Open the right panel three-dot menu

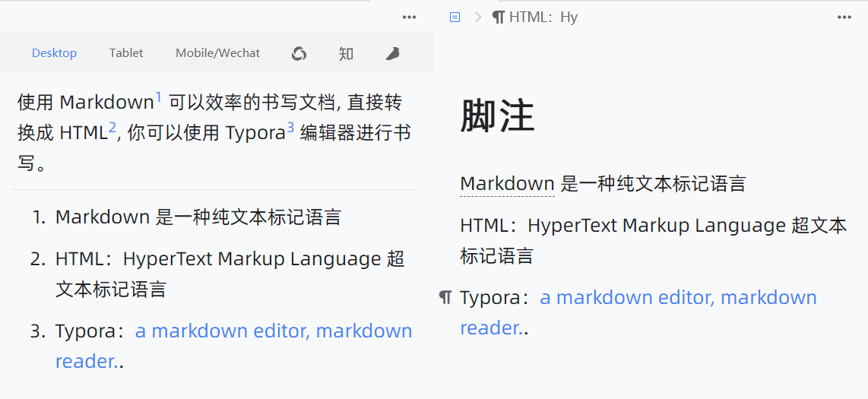coord(844,17)
